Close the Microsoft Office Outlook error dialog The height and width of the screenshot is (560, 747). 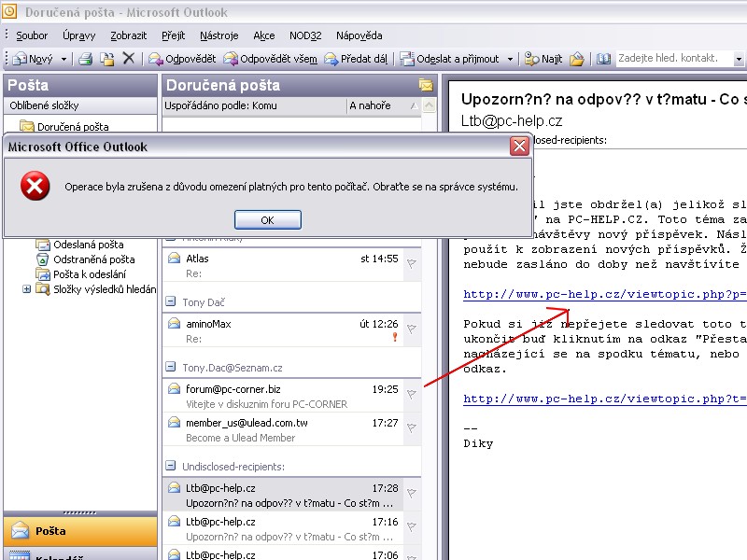coord(519,146)
